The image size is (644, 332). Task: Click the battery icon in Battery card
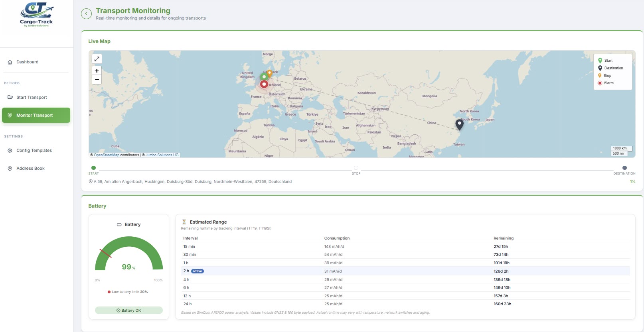click(119, 225)
